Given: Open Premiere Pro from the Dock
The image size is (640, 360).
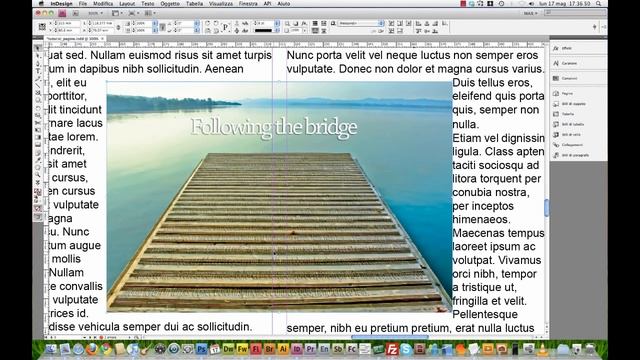Looking at the screenshot, I should point(311,349).
